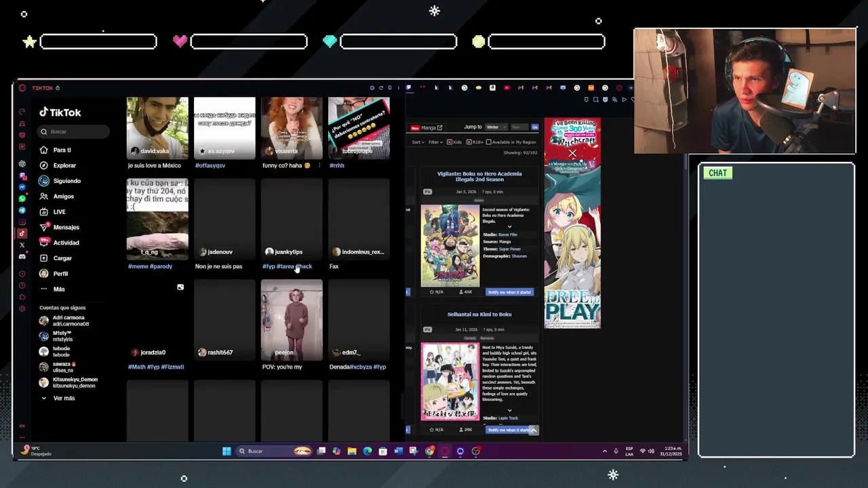868x488 pixels.
Task: Open more options beside funny co? haha
Action: pyautogui.click(x=319, y=165)
